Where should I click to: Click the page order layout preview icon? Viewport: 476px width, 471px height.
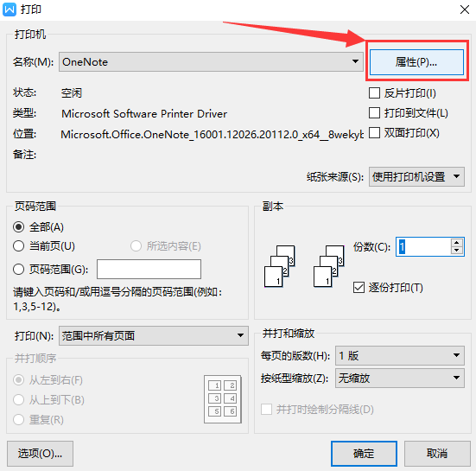(223, 399)
